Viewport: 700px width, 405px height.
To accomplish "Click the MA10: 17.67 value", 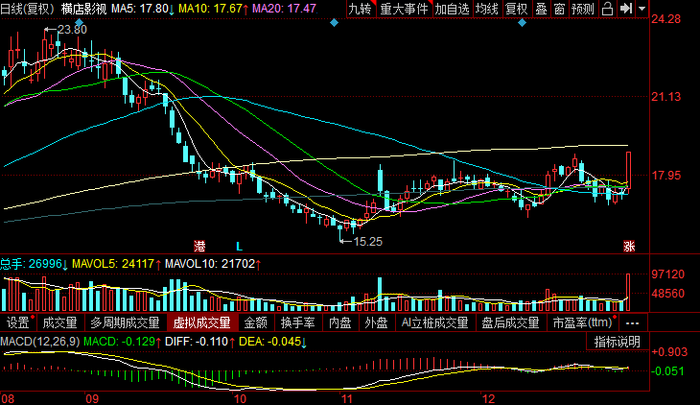I will tap(213, 8).
